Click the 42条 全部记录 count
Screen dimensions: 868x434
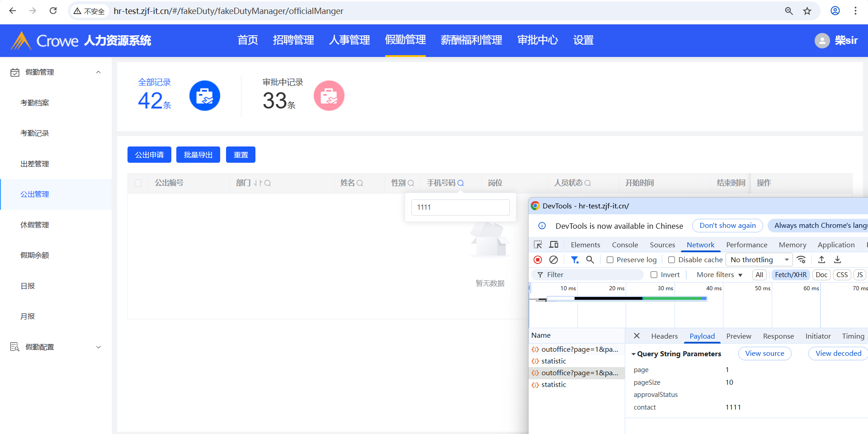[x=155, y=100]
